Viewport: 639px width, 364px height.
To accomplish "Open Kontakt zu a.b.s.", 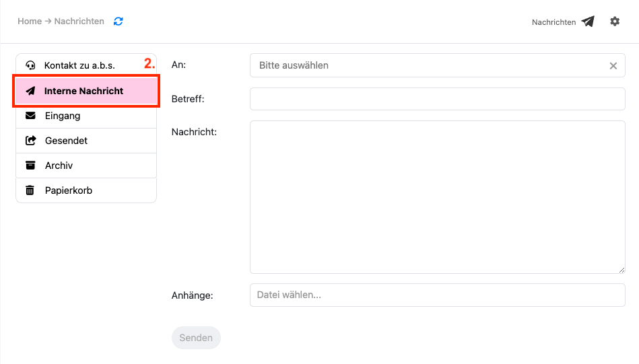I will pyautogui.click(x=79, y=65).
